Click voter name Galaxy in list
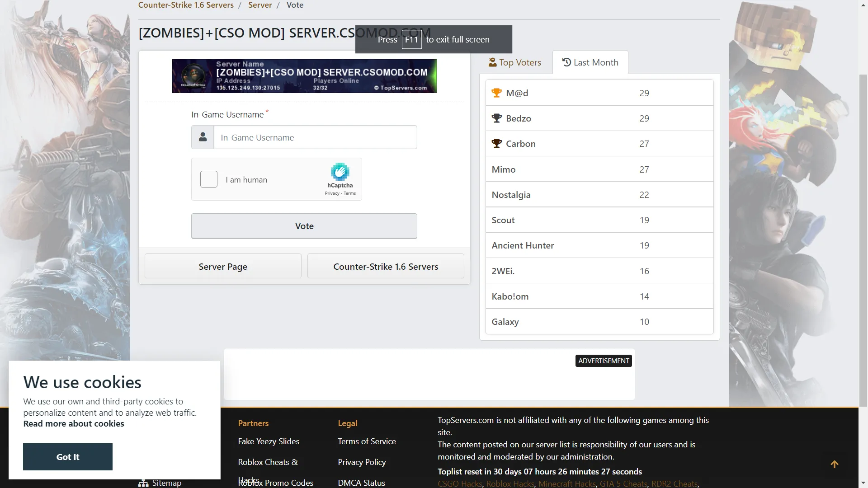The width and height of the screenshot is (868, 488). [505, 321]
